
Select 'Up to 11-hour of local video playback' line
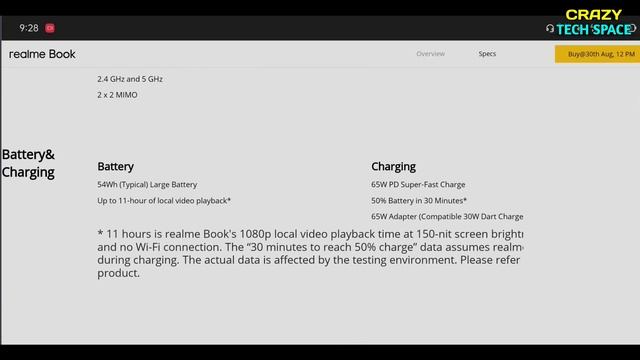164,201
